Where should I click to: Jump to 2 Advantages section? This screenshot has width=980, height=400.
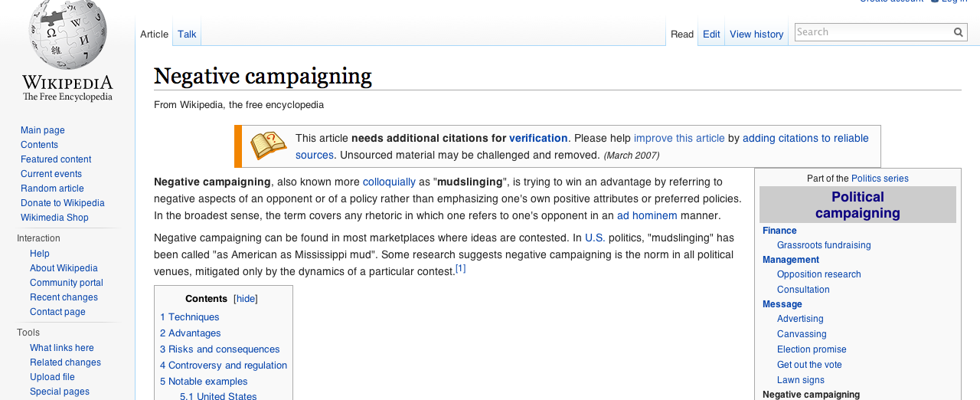point(190,333)
